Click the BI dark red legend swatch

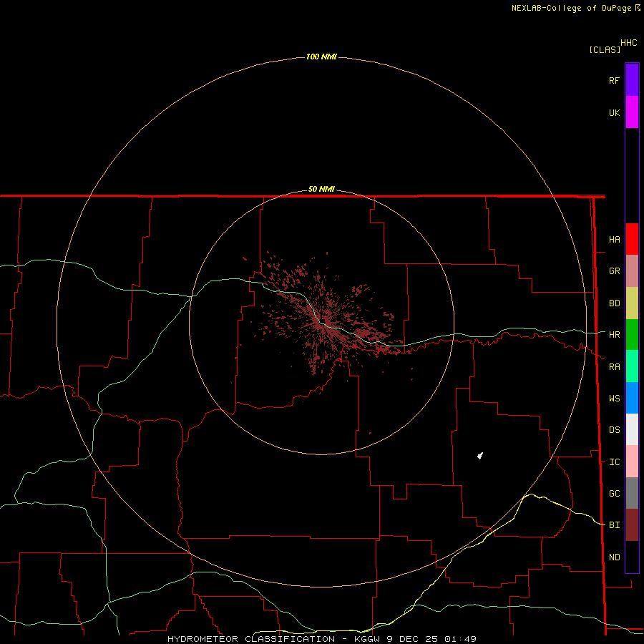coord(632,525)
